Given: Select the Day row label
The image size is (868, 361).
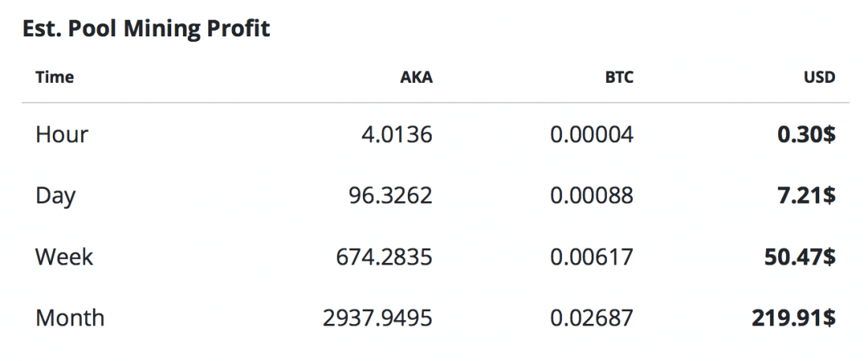Looking at the screenshot, I should pyautogui.click(x=55, y=195).
